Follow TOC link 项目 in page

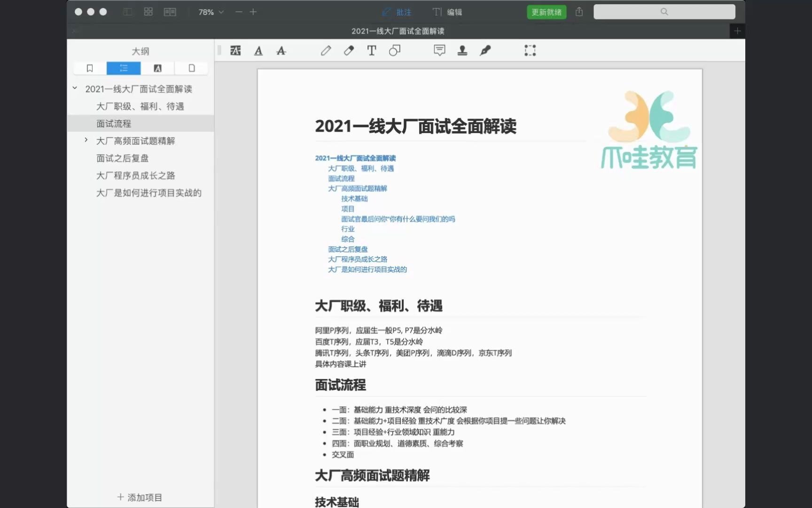[x=348, y=209]
